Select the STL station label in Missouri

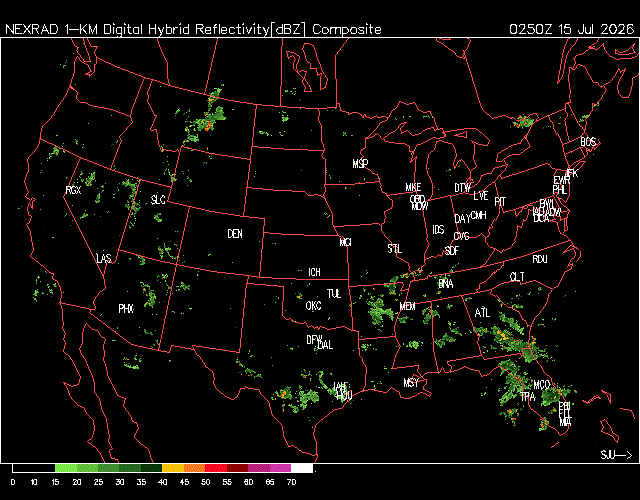pyautogui.click(x=395, y=249)
